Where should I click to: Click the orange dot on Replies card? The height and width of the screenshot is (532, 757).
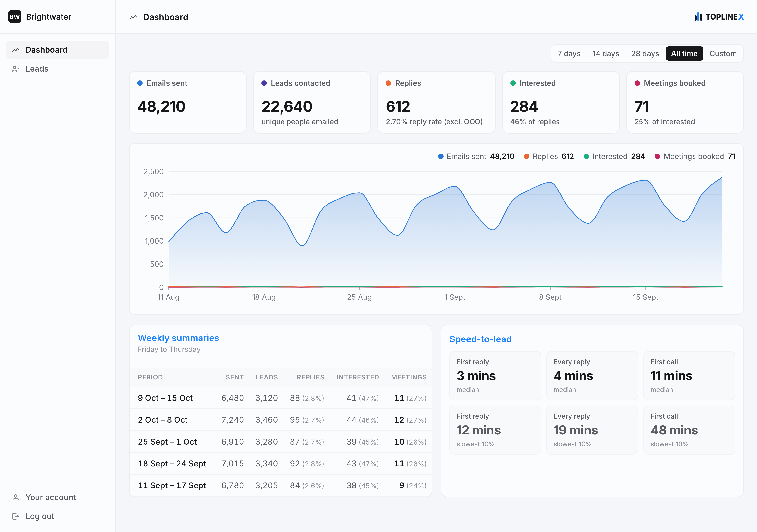click(388, 83)
